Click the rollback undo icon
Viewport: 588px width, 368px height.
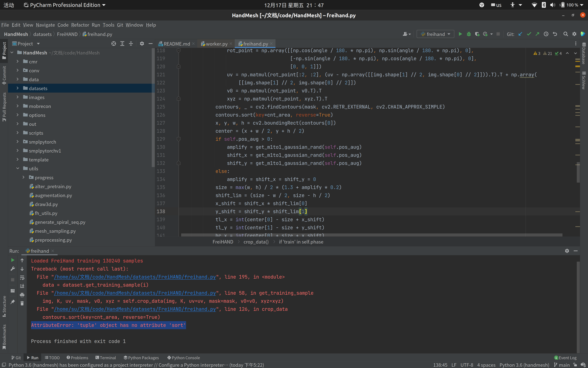pos(555,34)
